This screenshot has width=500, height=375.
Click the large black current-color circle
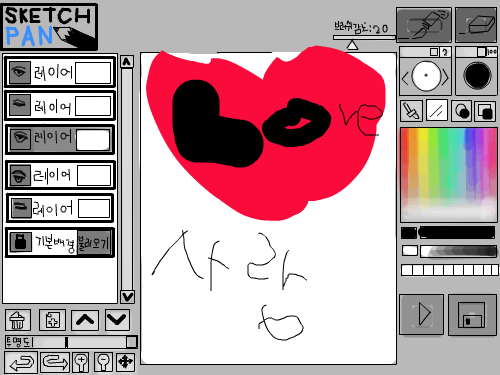[477, 76]
